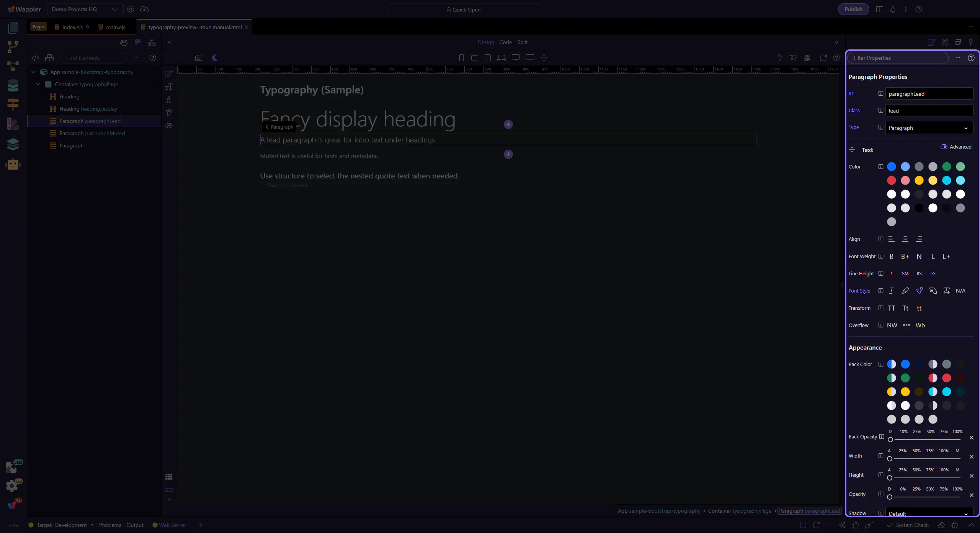Viewport: 980px width, 533px height.
Task: Click the Filter Properties input field
Action: [x=898, y=58]
